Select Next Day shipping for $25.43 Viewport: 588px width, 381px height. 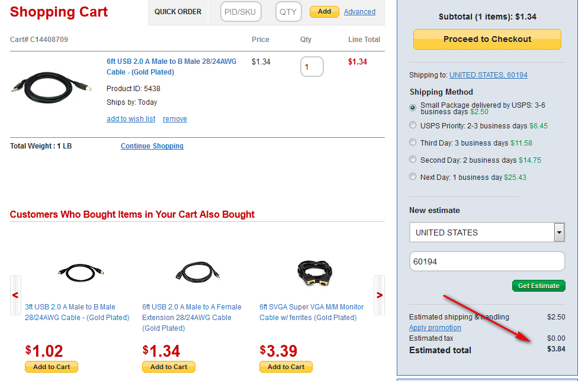[413, 177]
